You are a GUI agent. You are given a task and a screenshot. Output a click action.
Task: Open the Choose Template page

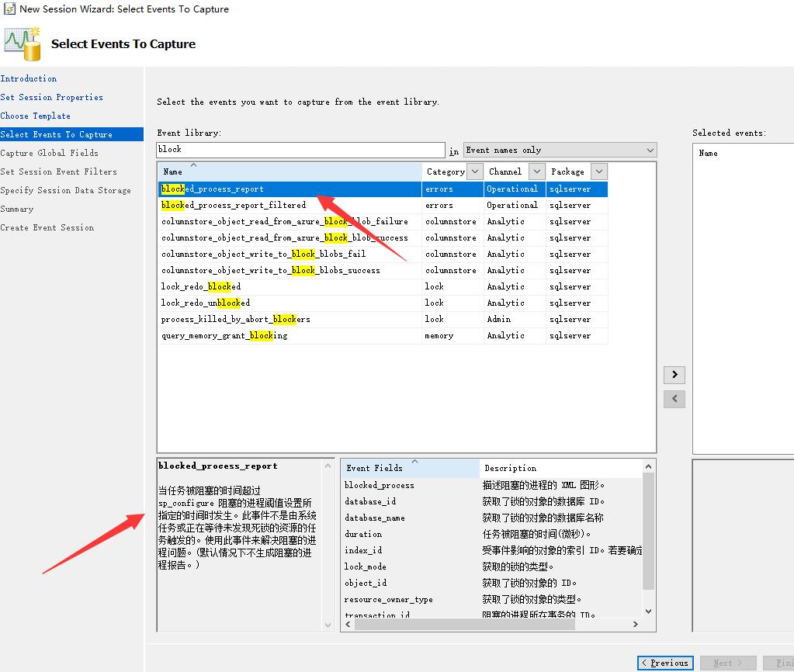tap(36, 116)
